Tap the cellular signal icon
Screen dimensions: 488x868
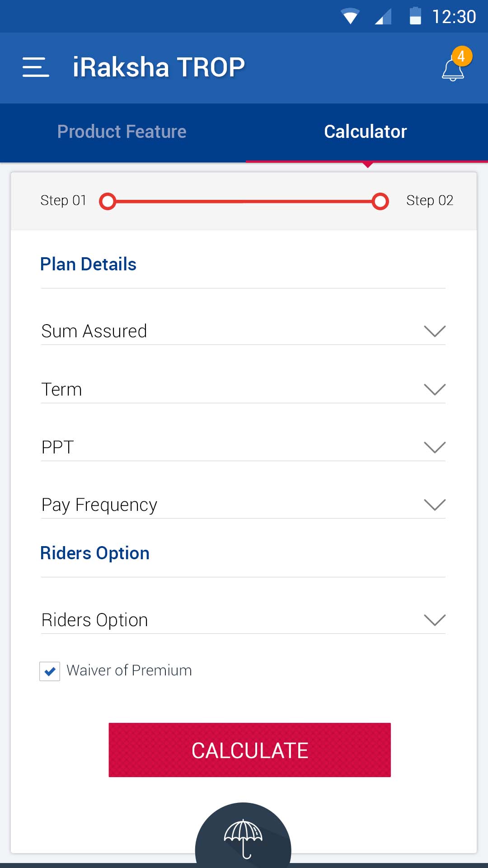(383, 17)
